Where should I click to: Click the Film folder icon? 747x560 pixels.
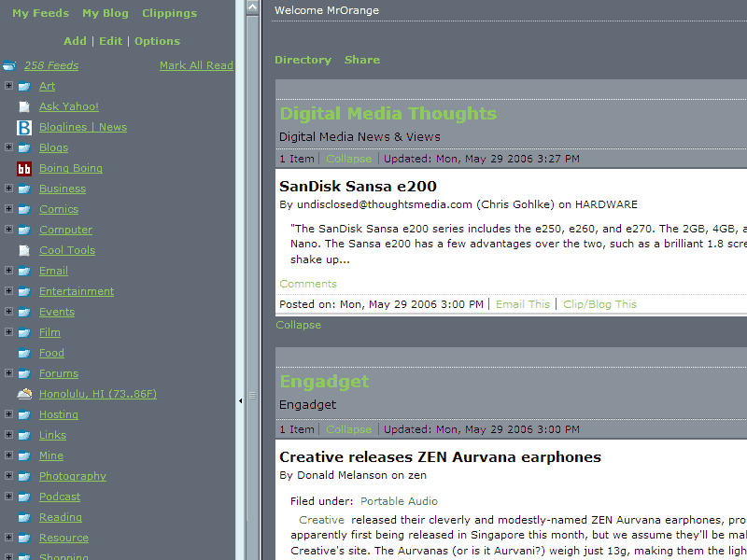(x=24, y=333)
